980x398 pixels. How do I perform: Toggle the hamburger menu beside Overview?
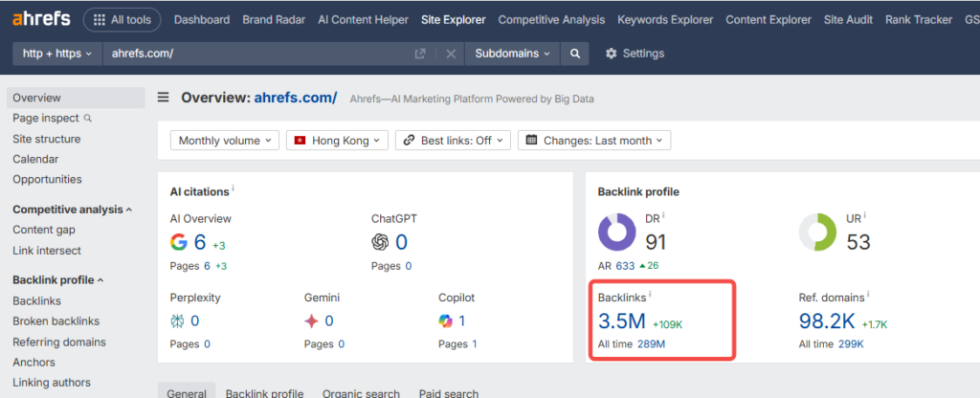point(164,98)
